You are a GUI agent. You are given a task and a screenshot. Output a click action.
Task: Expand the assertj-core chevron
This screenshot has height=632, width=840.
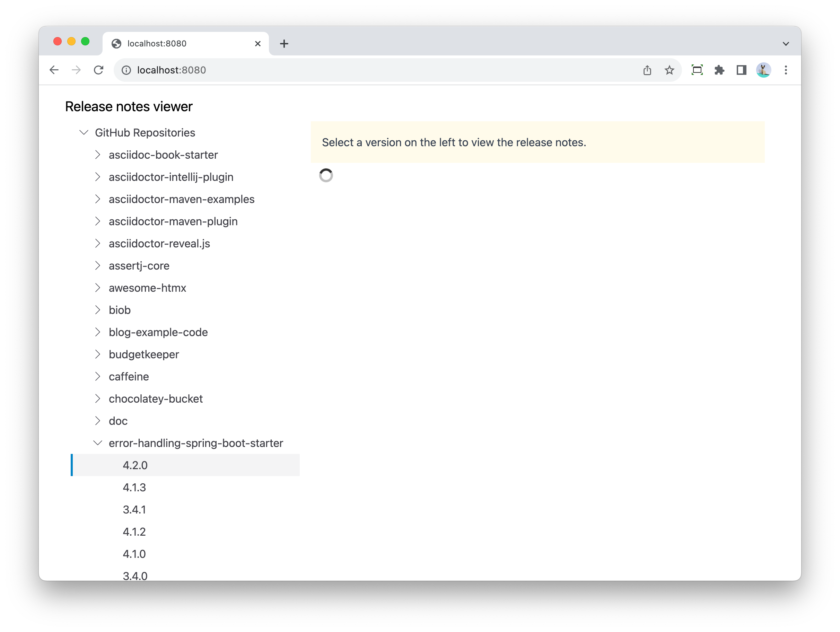[98, 265]
